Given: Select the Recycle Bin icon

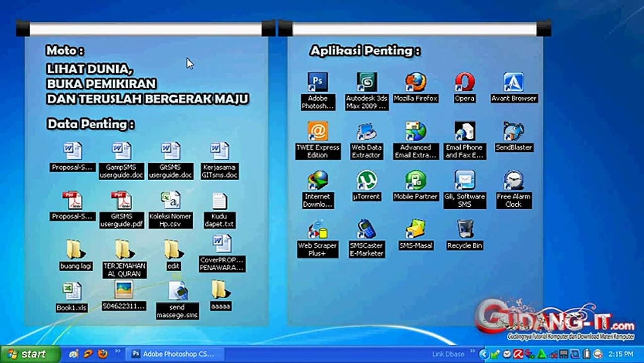Looking at the screenshot, I should (464, 235).
